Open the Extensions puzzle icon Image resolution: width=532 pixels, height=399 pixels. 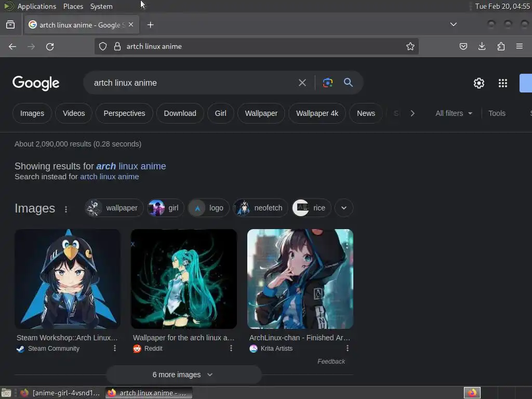click(x=501, y=46)
